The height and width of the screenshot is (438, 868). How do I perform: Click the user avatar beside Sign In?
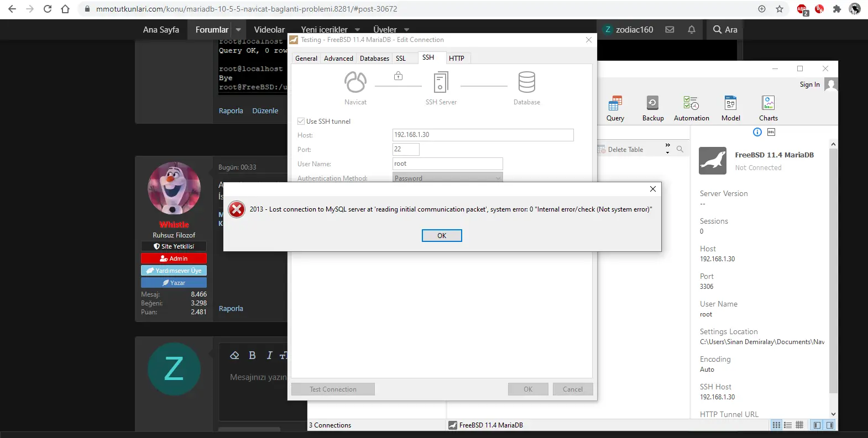click(830, 84)
